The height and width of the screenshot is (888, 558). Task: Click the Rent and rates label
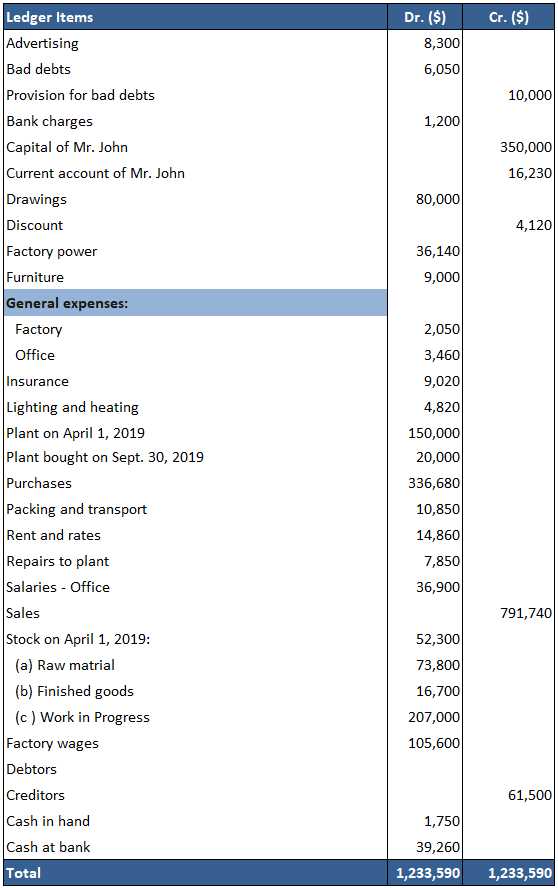53,536
